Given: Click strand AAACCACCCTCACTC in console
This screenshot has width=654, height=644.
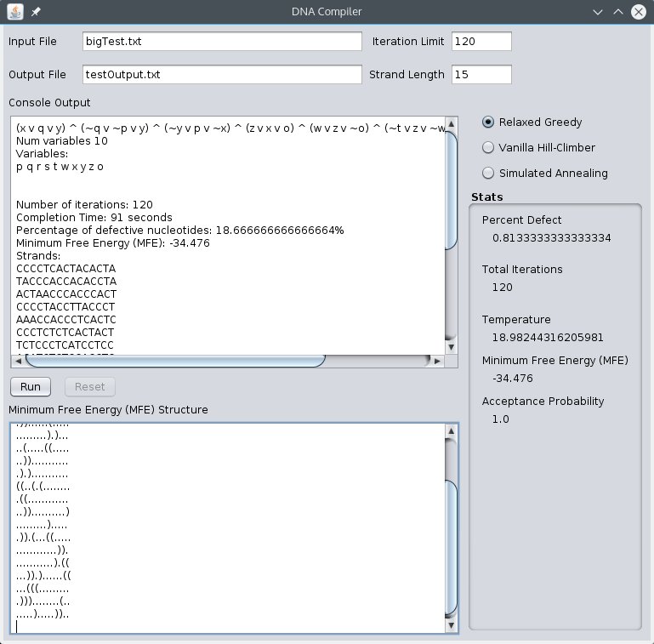Looking at the screenshot, I should click(x=65, y=320).
